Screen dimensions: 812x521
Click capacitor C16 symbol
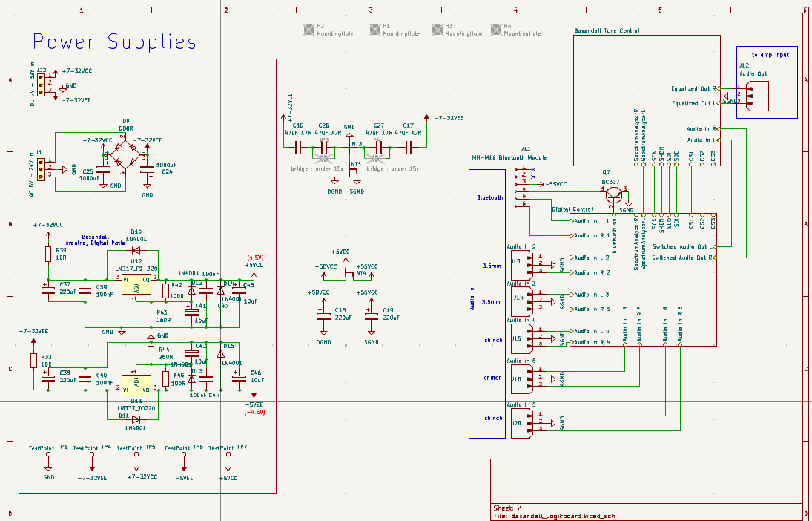tap(298, 148)
